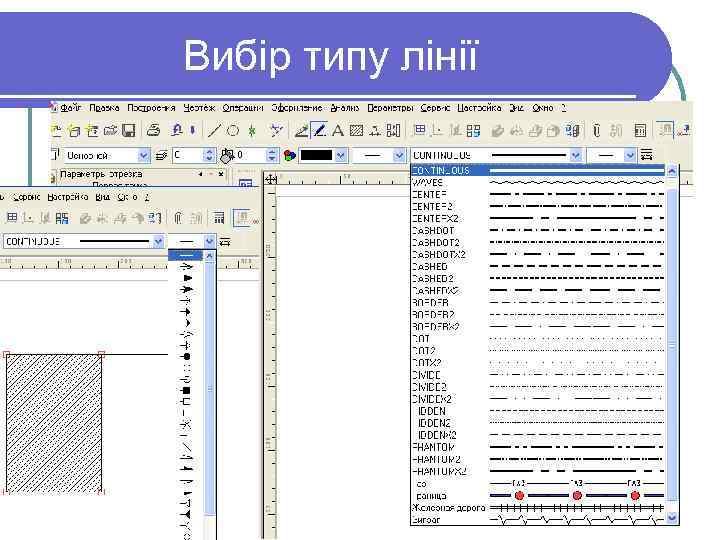Click the green star point tool icon
The height and width of the screenshot is (540, 720).
point(252,131)
